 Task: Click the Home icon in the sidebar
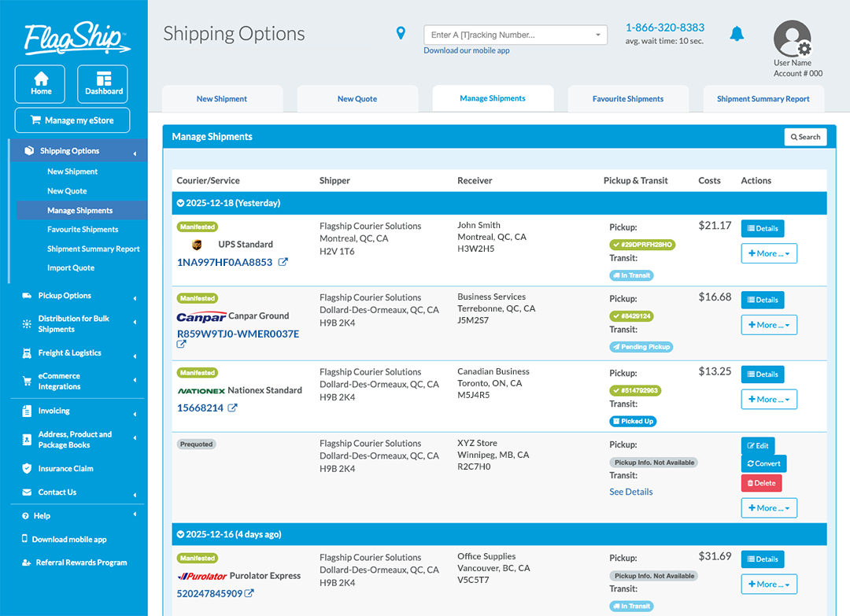pyautogui.click(x=39, y=79)
